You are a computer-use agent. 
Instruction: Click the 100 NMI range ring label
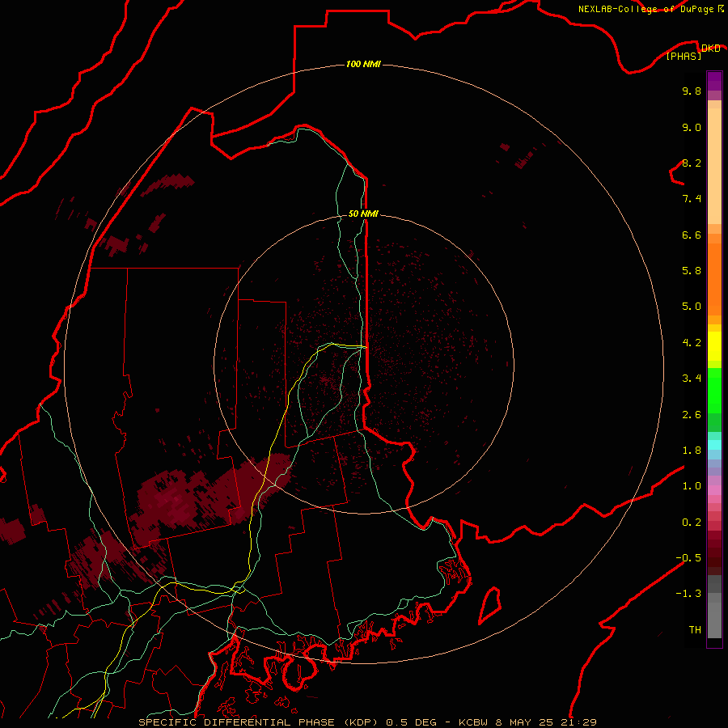point(363,64)
